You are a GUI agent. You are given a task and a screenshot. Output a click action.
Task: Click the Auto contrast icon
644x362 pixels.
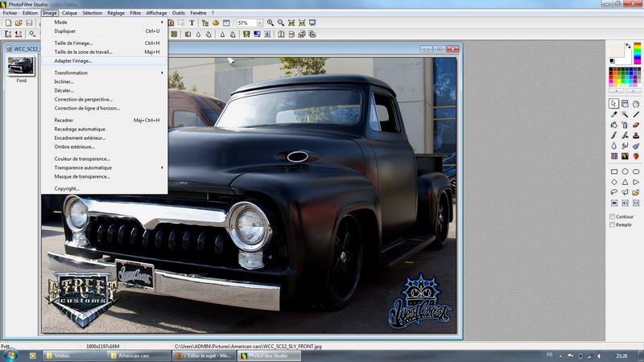coord(19,34)
